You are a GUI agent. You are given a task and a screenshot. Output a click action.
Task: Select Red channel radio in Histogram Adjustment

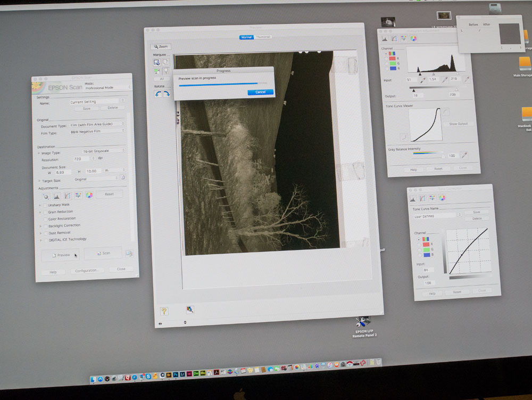(x=386, y=59)
